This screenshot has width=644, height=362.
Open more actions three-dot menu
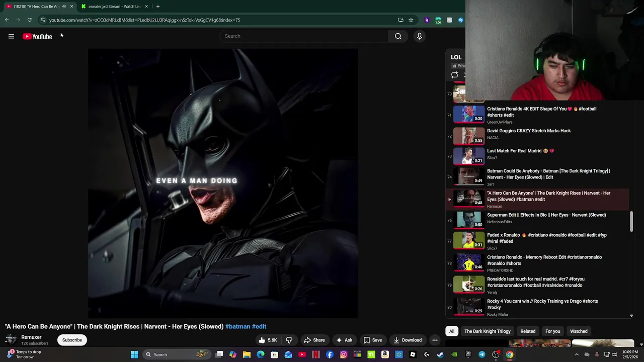click(x=435, y=340)
